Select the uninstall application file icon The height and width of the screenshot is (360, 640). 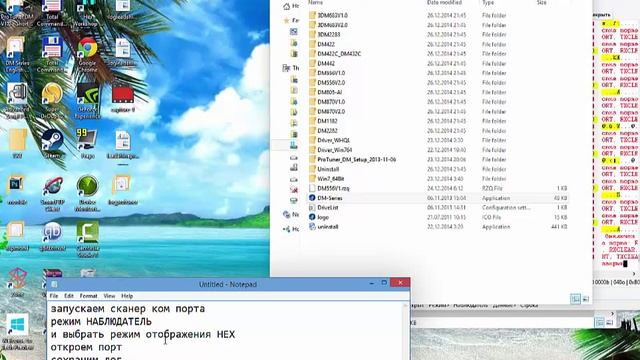click(x=312, y=227)
